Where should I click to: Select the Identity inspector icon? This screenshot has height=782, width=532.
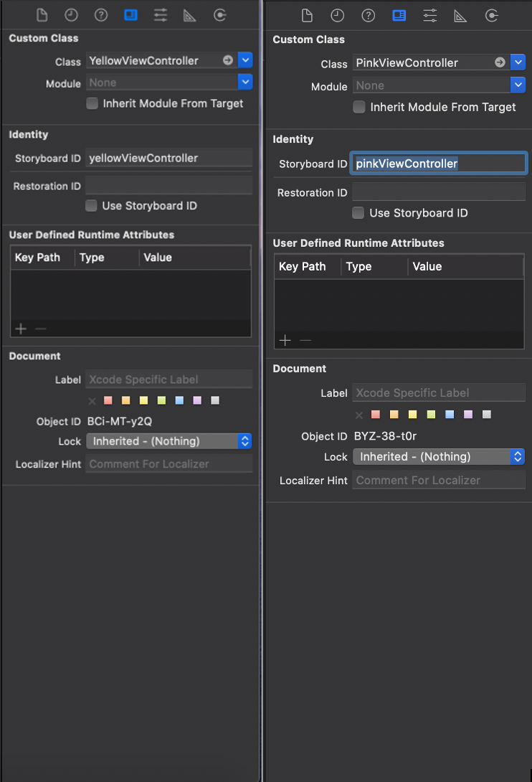(x=130, y=14)
